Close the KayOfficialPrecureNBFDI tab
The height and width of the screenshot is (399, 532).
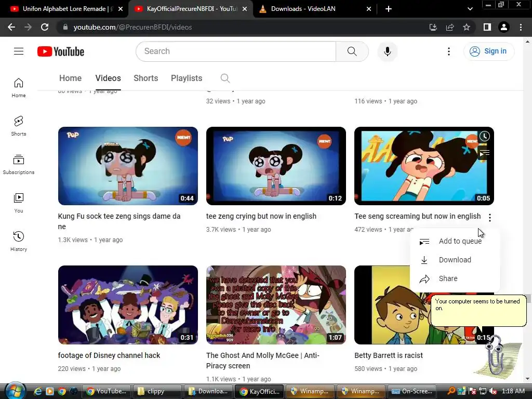tap(245, 9)
